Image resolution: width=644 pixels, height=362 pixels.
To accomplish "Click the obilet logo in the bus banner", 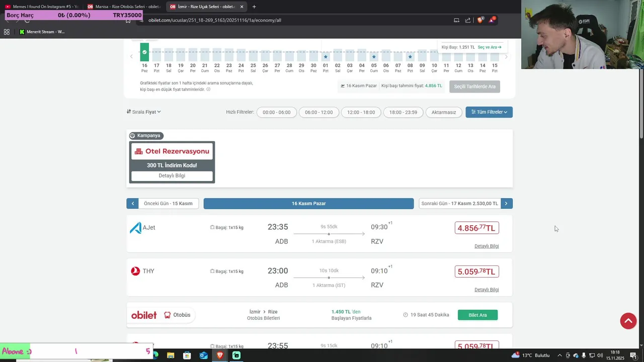I will pos(144,315).
